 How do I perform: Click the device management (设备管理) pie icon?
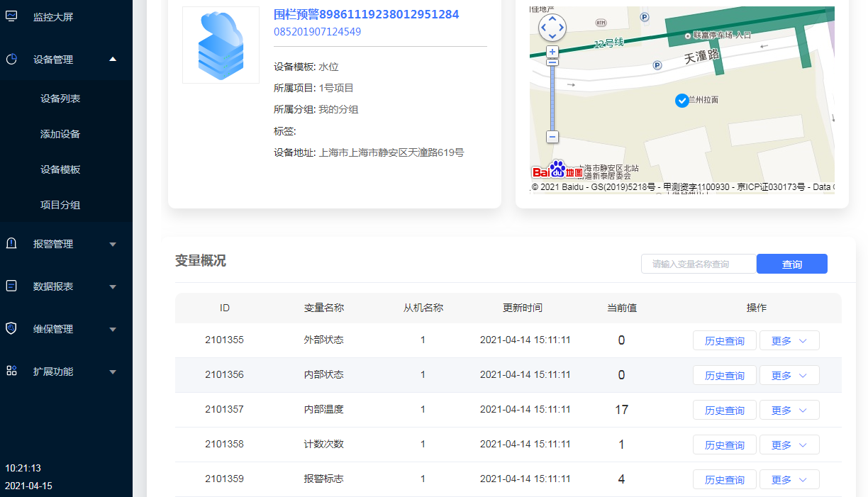(x=11, y=60)
